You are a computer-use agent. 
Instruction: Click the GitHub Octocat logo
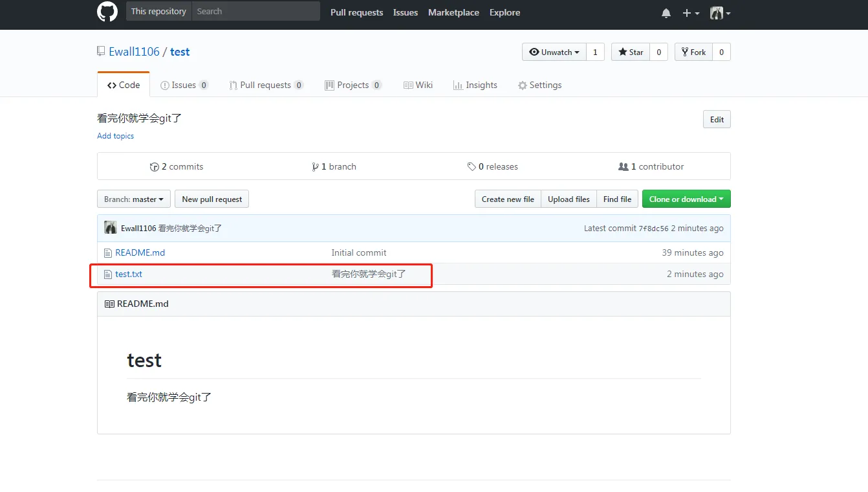point(107,12)
